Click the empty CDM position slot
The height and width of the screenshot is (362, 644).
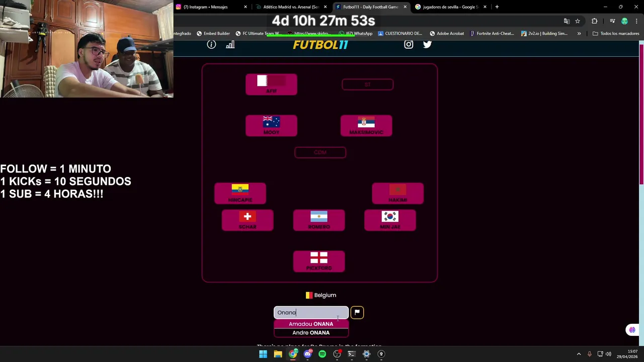[x=320, y=152]
